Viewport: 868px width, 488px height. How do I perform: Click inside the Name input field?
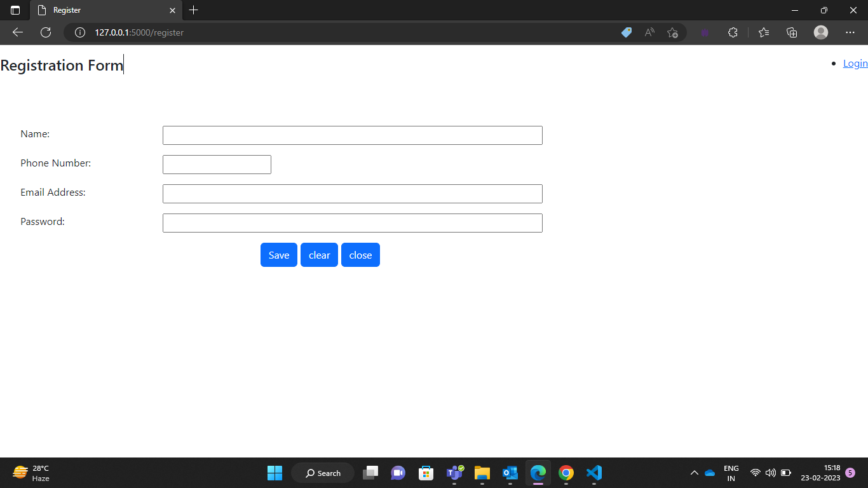(x=352, y=135)
